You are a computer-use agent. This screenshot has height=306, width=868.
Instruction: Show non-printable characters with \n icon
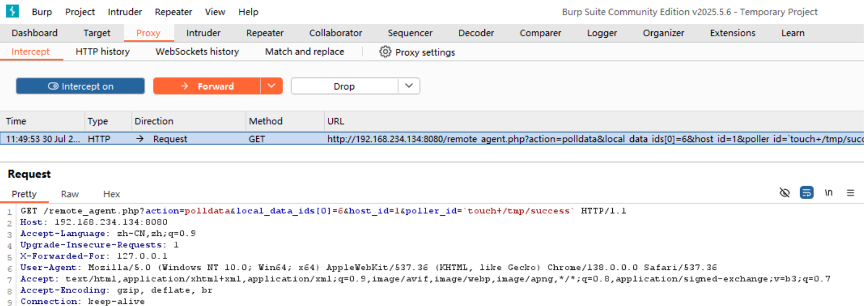[828, 193]
